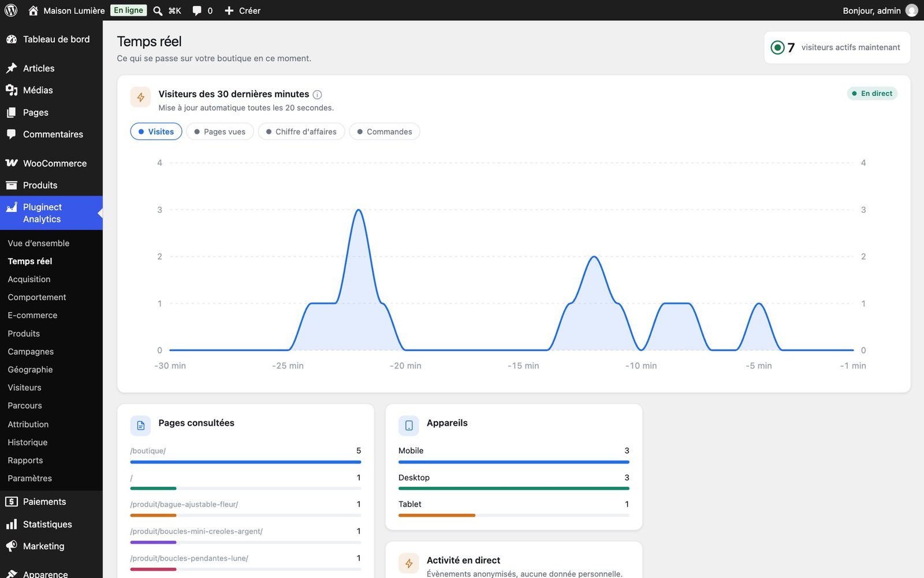The height and width of the screenshot is (578, 924).
Task: Open Visiteurs submenu item
Action: (x=24, y=388)
